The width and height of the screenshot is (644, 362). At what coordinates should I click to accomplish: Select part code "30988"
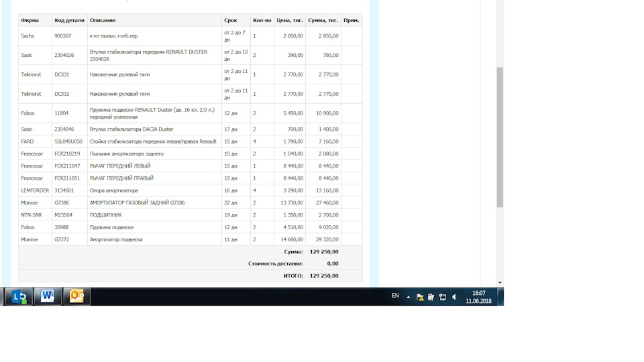(62, 227)
